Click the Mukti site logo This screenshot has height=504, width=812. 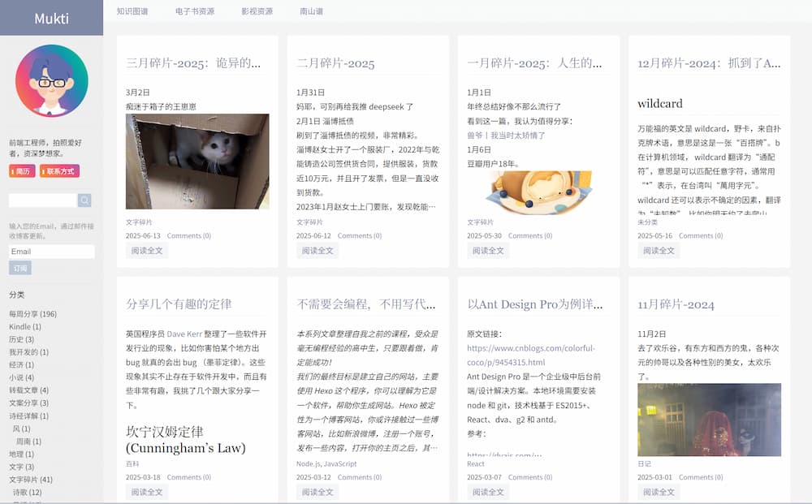pyautogui.click(x=52, y=19)
